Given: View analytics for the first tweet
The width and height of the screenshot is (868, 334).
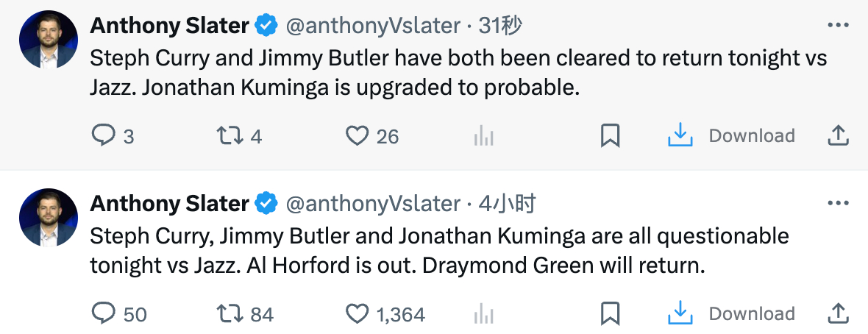Looking at the screenshot, I should 483,136.
